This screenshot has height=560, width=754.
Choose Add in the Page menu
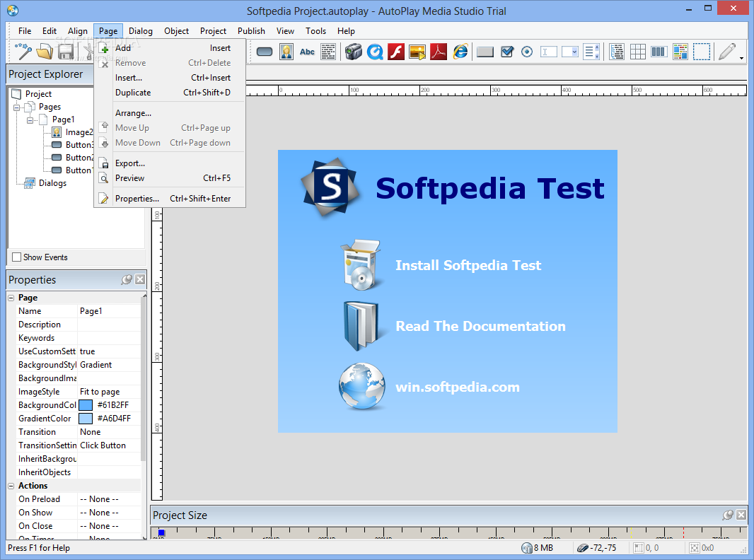[170, 48]
